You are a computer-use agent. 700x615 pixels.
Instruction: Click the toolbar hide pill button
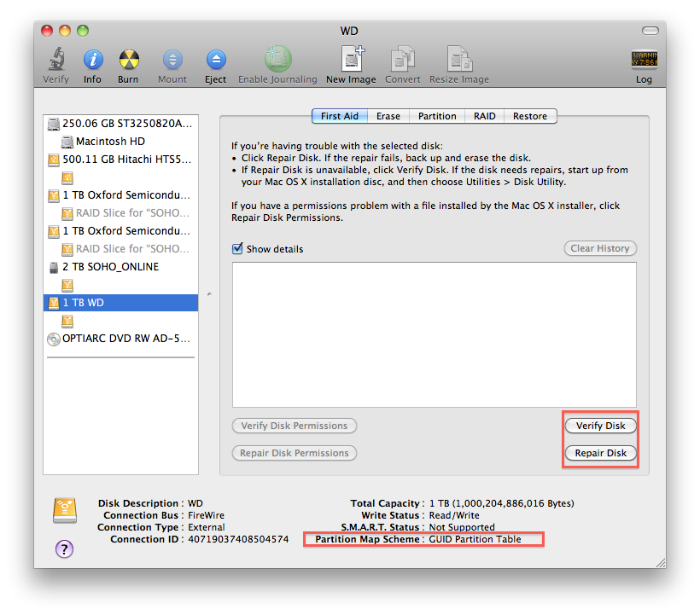click(x=650, y=31)
